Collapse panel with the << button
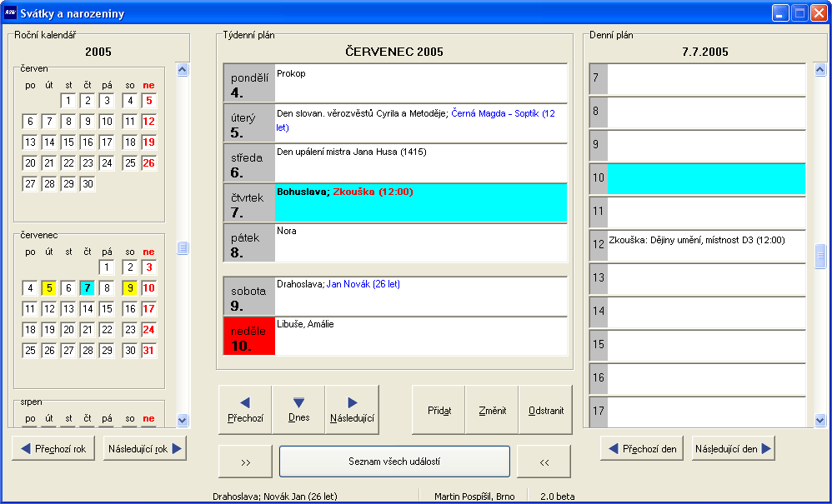The width and height of the screenshot is (832, 504). pyautogui.click(x=544, y=461)
